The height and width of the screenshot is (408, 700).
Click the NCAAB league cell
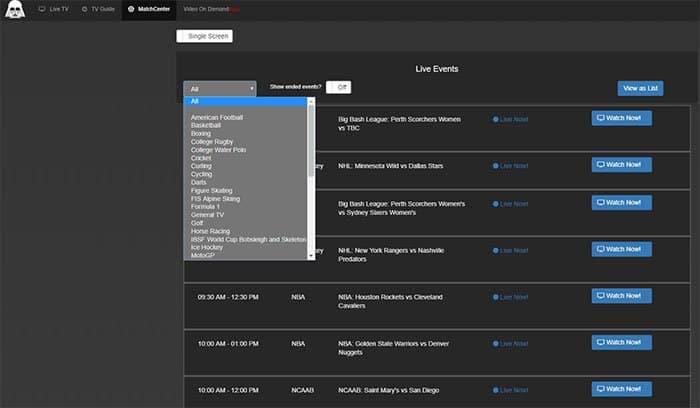click(302, 390)
